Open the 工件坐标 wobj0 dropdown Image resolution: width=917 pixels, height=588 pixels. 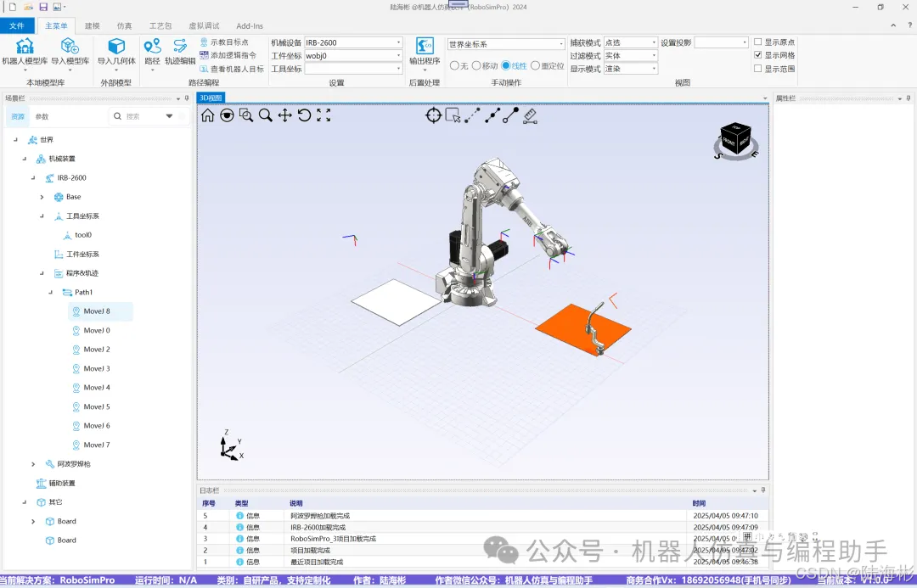click(x=353, y=55)
